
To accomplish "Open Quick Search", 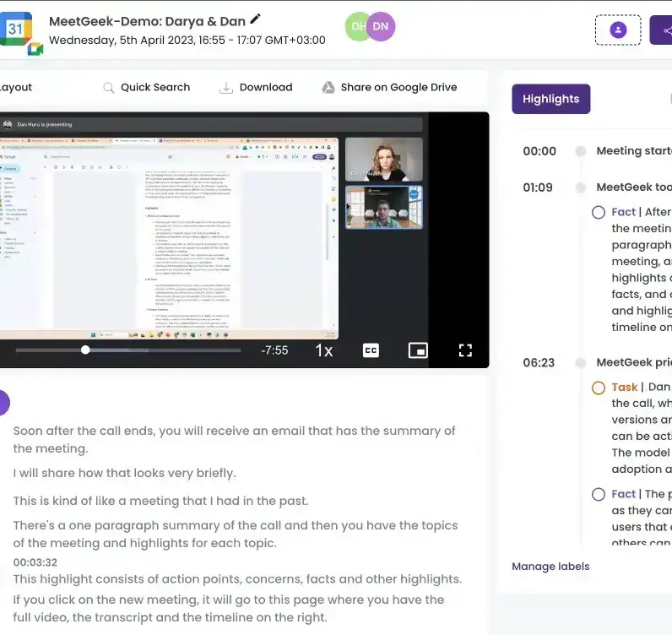I will click(147, 88).
